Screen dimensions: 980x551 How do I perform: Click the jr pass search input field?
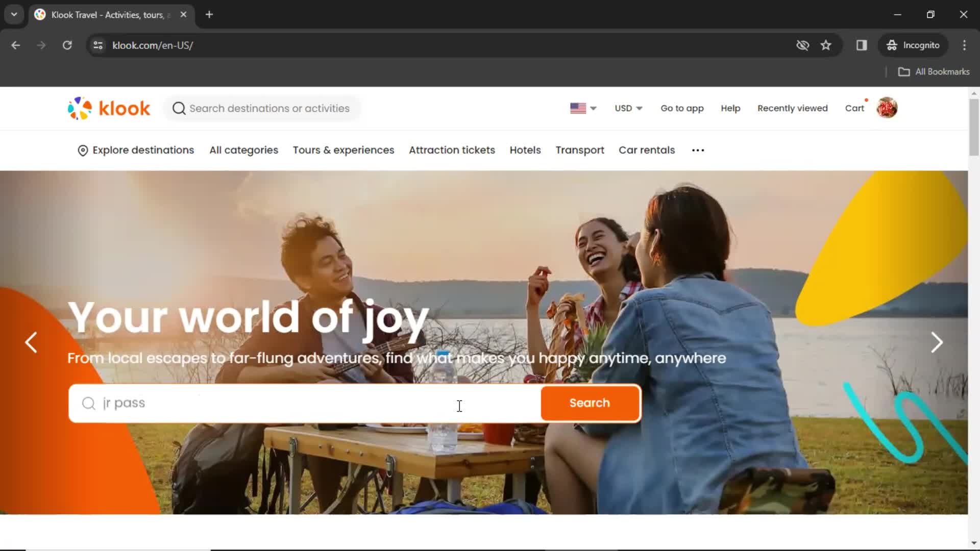coord(304,403)
